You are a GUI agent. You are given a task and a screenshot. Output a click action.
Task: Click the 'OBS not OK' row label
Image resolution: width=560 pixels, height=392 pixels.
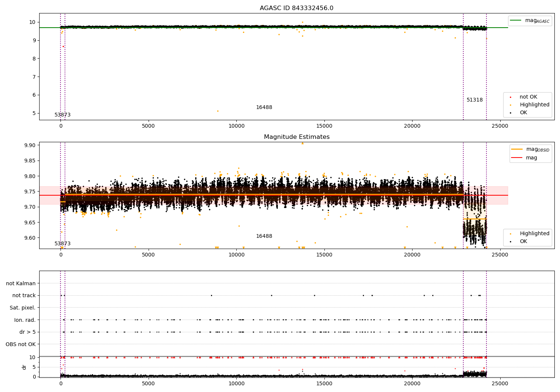(x=21, y=344)
